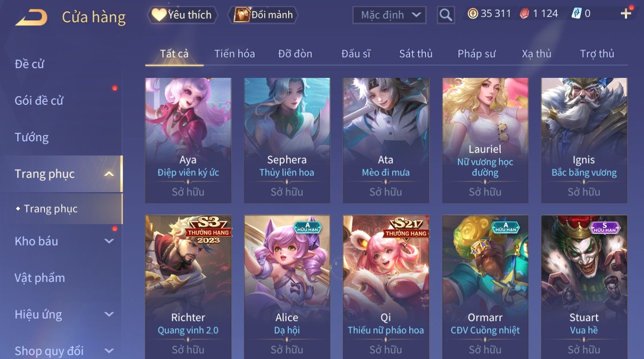644x359 pixels.
Task: Open Gói đề cử in the sidebar
Action: click(x=39, y=101)
